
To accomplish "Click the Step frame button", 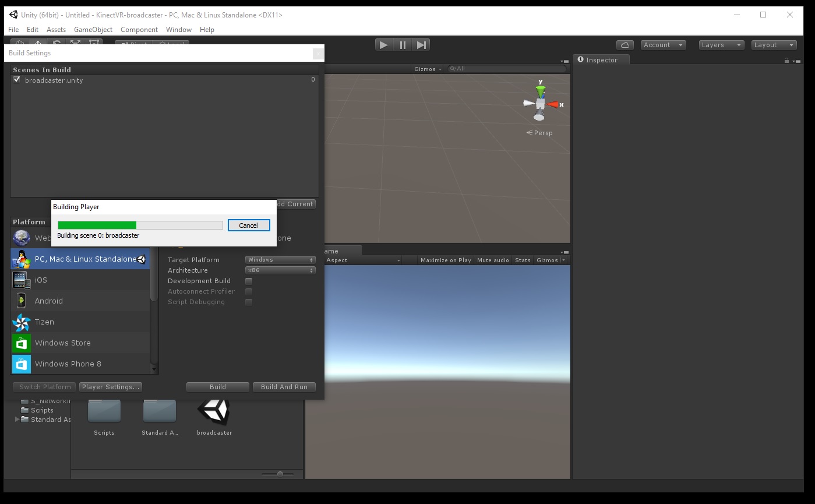I will coord(422,45).
